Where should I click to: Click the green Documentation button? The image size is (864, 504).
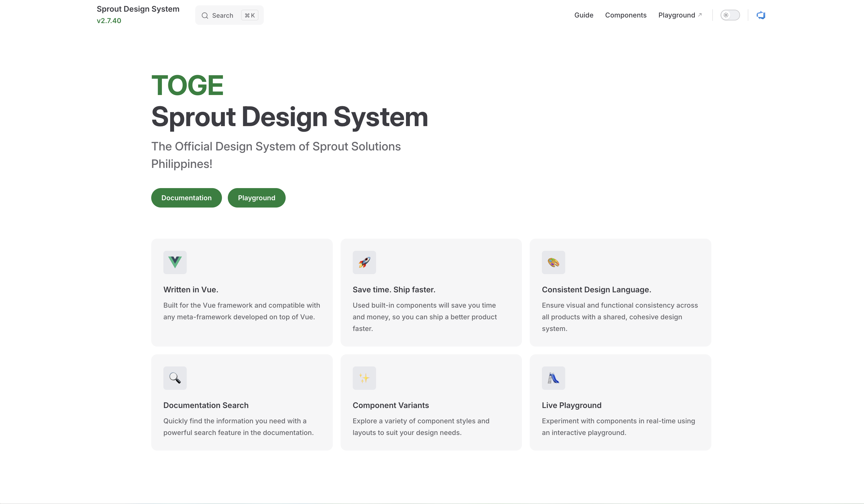pyautogui.click(x=186, y=198)
